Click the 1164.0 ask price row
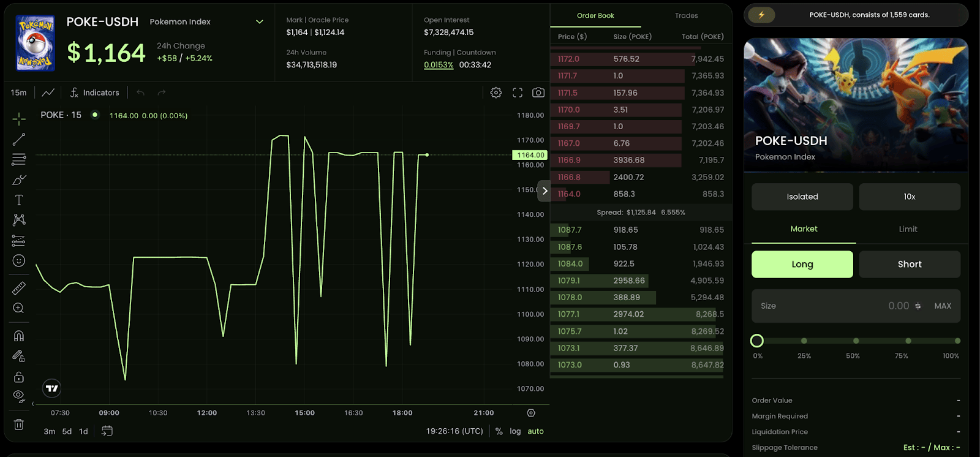This screenshot has width=980, height=457. [x=641, y=194]
